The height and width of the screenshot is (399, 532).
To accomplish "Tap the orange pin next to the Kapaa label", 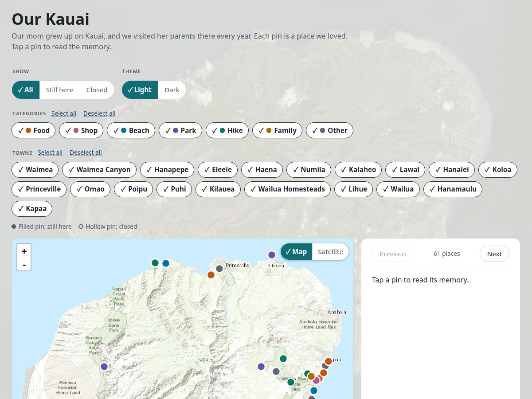I will (329, 361).
